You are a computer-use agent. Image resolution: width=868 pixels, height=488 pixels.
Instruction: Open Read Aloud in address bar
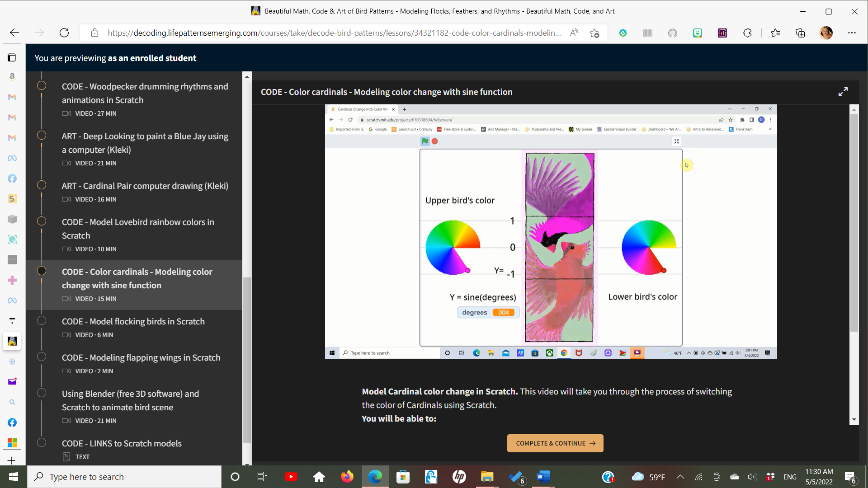574,33
